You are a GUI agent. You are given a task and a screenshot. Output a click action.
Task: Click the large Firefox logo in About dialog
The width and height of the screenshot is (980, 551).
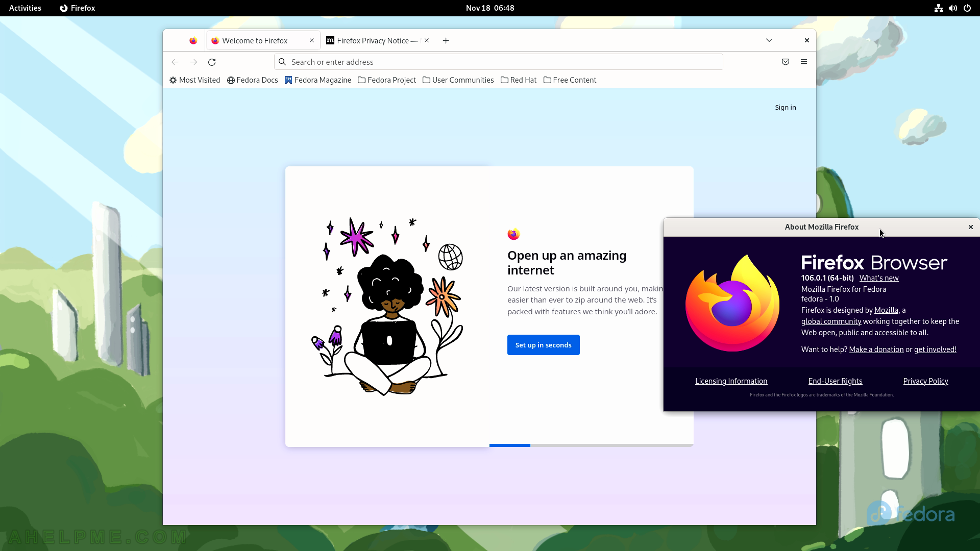point(732,303)
